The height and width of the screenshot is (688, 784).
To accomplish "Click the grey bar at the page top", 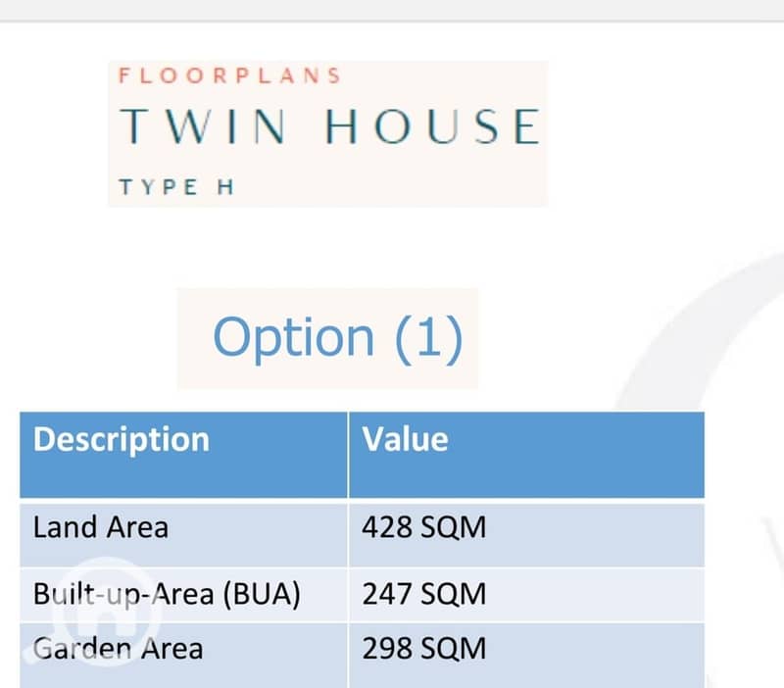I will [392, 10].
